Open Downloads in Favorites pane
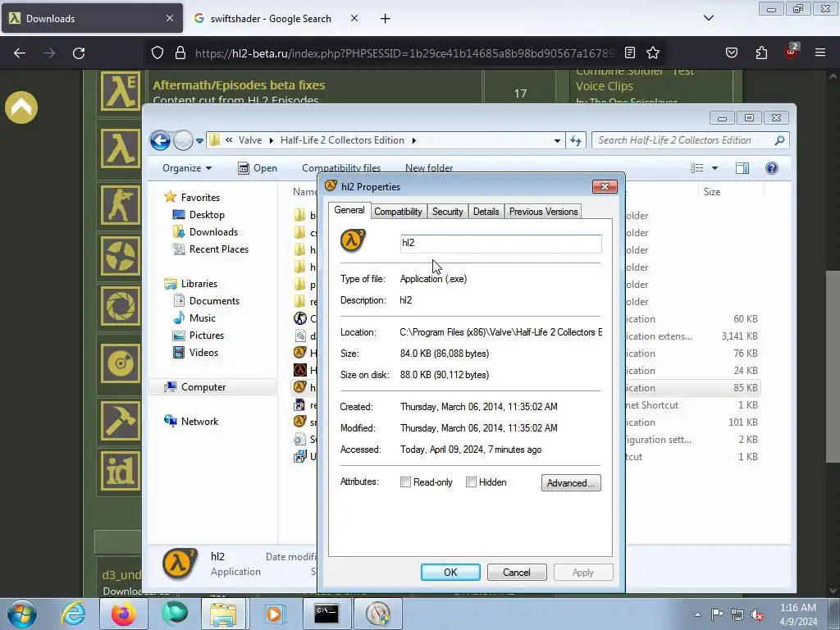This screenshot has height=630, width=840. (x=213, y=232)
